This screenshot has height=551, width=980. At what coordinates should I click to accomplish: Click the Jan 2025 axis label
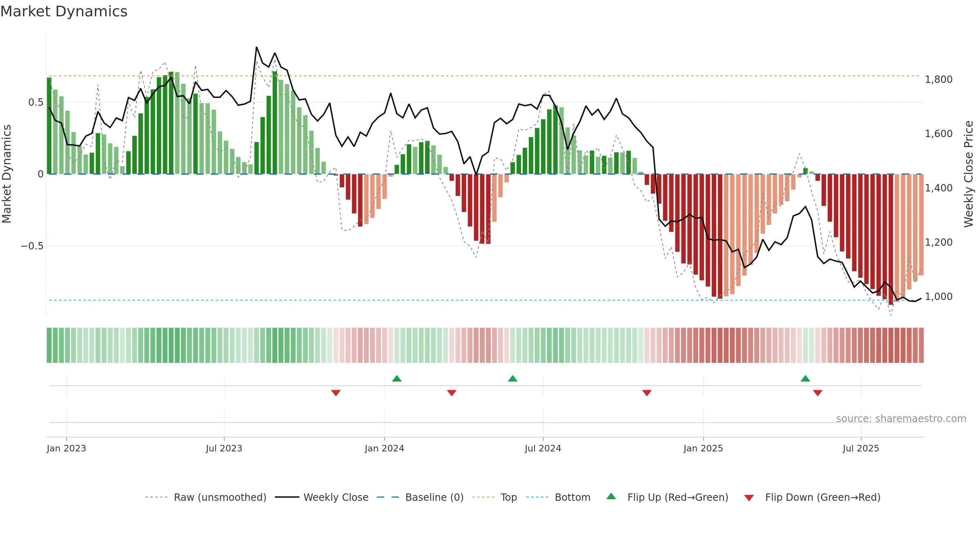703,448
